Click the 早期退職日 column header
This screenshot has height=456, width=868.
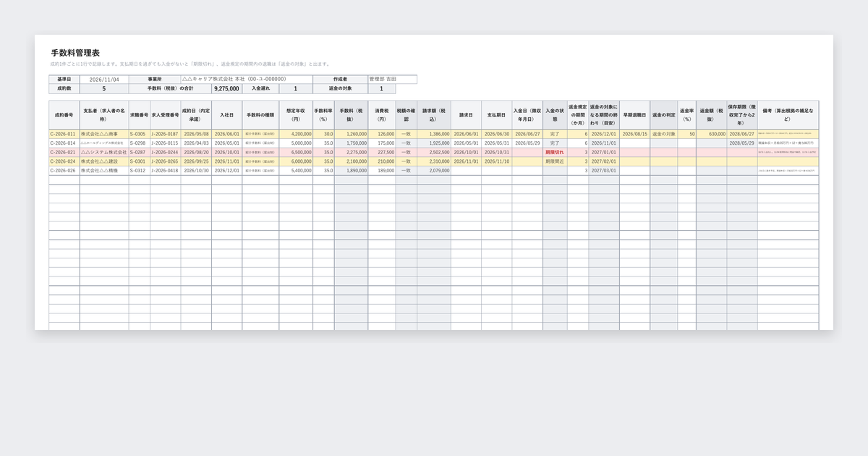[x=634, y=115]
